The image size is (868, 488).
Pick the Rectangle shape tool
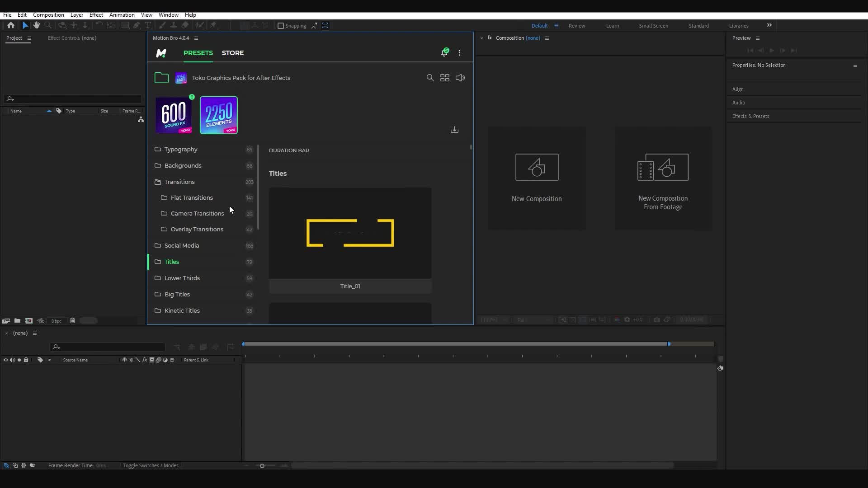(x=125, y=25)
